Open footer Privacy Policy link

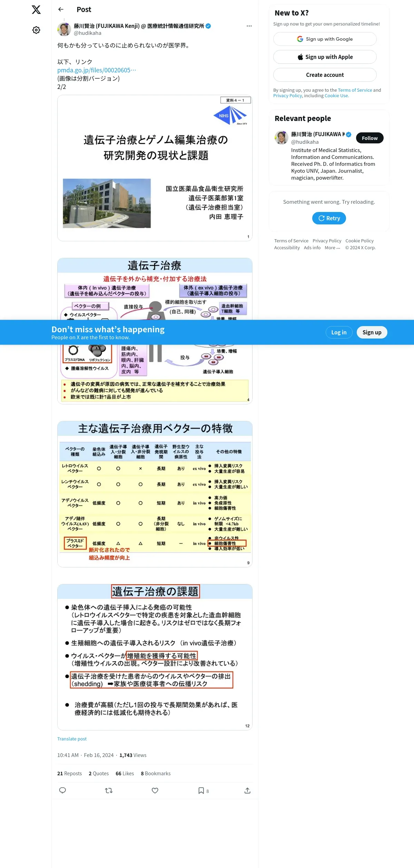pos(327,241)
